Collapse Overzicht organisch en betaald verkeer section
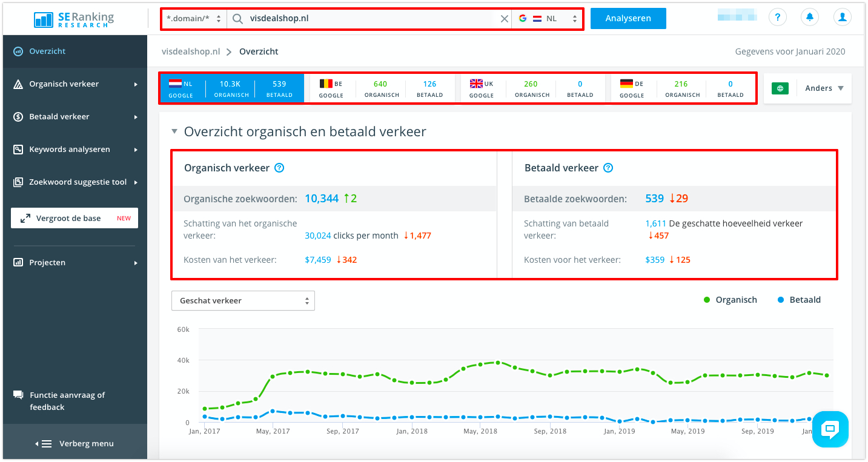 (174, 131)
